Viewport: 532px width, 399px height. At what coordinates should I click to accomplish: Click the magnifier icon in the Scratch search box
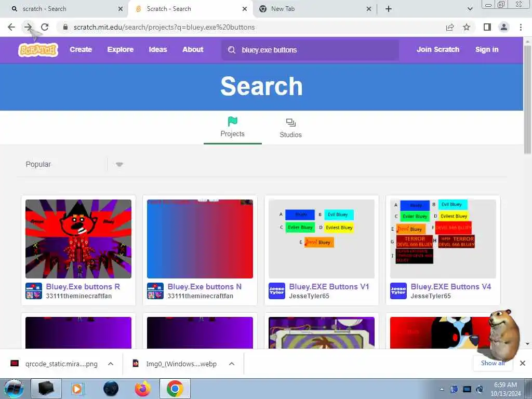click(x=232, y=50)
